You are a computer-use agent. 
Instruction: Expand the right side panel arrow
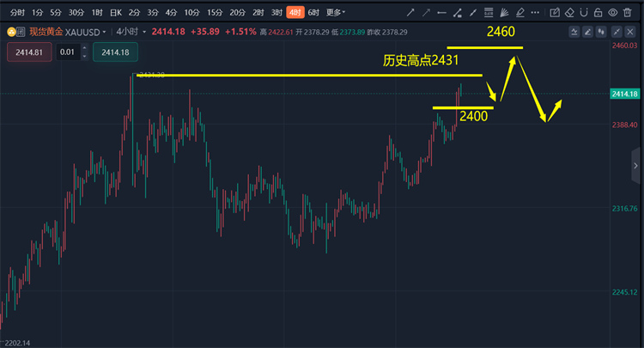(x=635, y=166)
